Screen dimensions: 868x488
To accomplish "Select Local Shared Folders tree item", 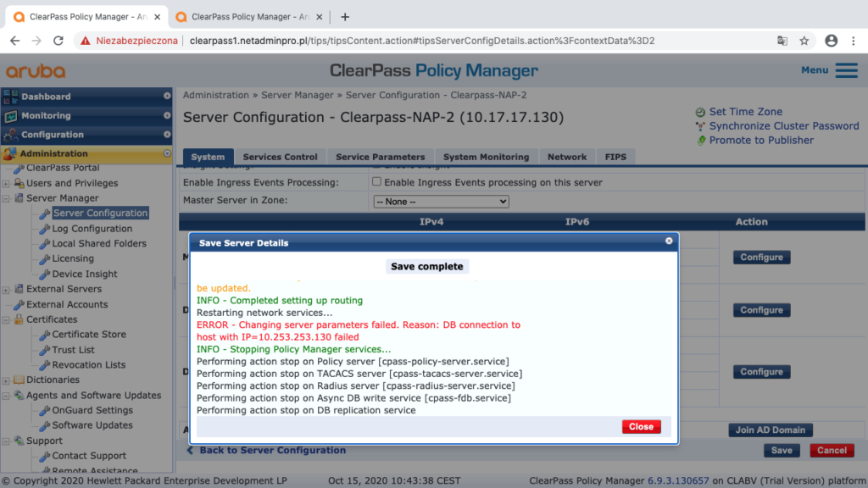I will coord(99,243).
